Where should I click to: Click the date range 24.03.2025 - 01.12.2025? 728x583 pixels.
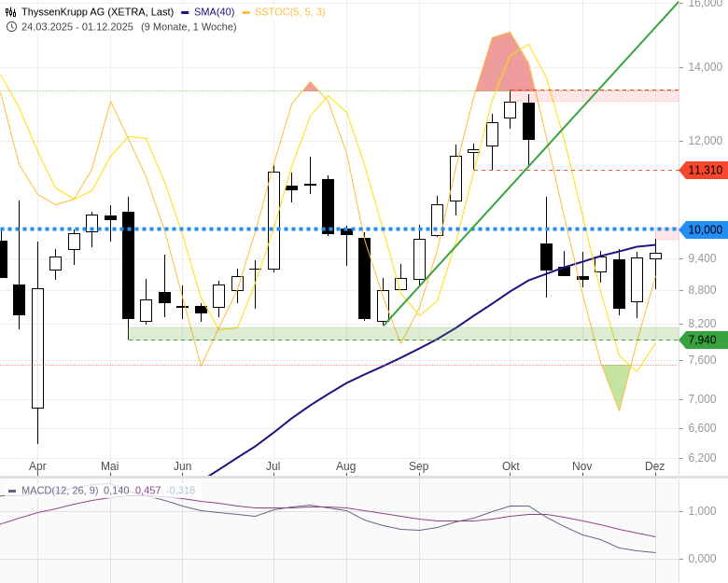(77, 26)
